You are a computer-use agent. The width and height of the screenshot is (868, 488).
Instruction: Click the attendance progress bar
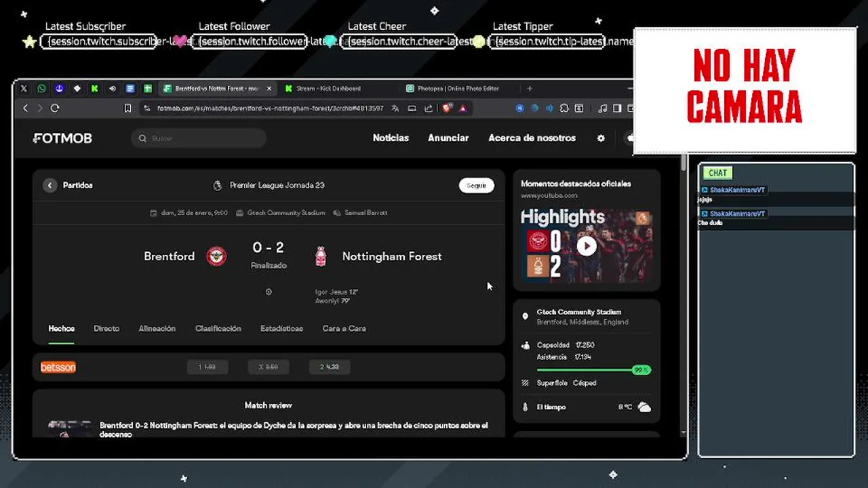click(593, 370)
